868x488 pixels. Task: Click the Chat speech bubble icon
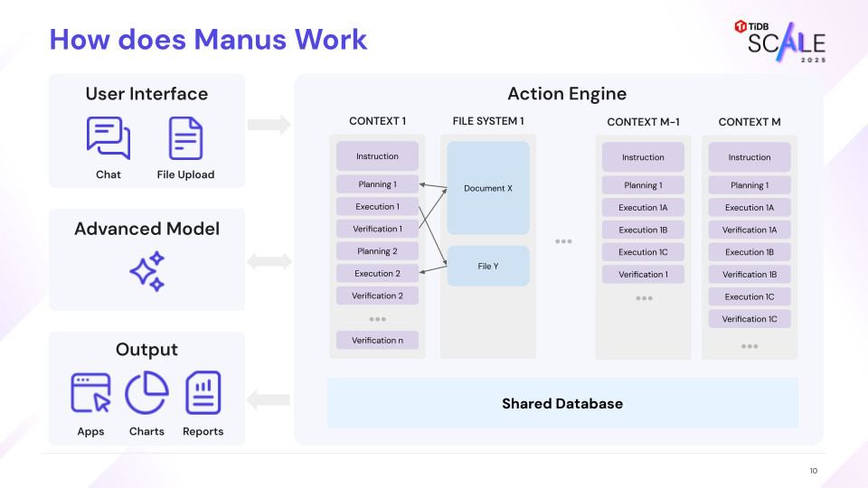(x=108, y=138)
